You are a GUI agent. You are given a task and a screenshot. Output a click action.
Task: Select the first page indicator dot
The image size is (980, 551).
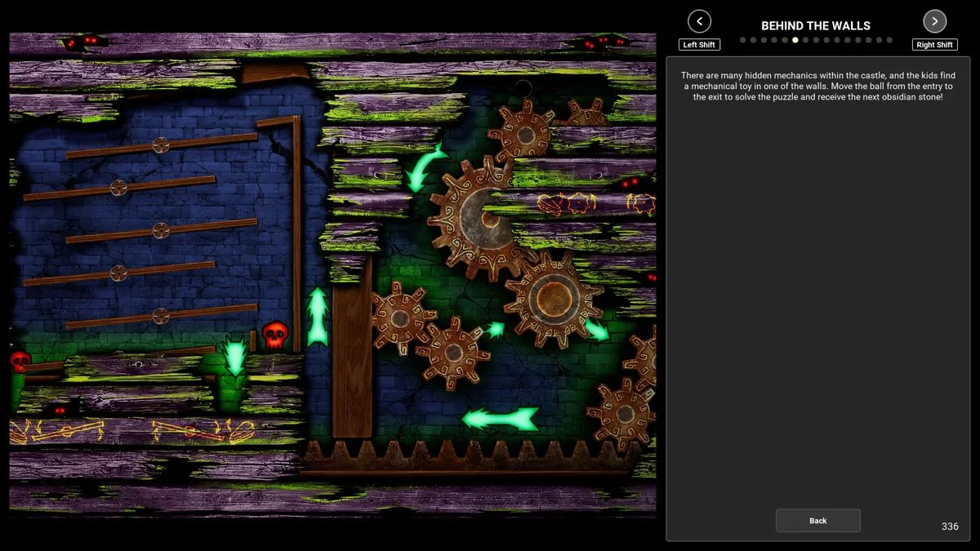coord(743,40)
